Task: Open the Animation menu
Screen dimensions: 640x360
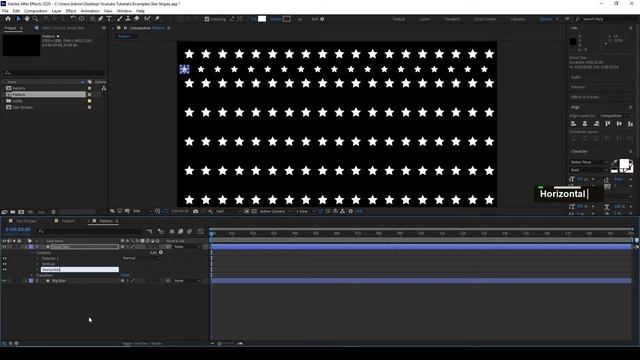Action: 90,11
